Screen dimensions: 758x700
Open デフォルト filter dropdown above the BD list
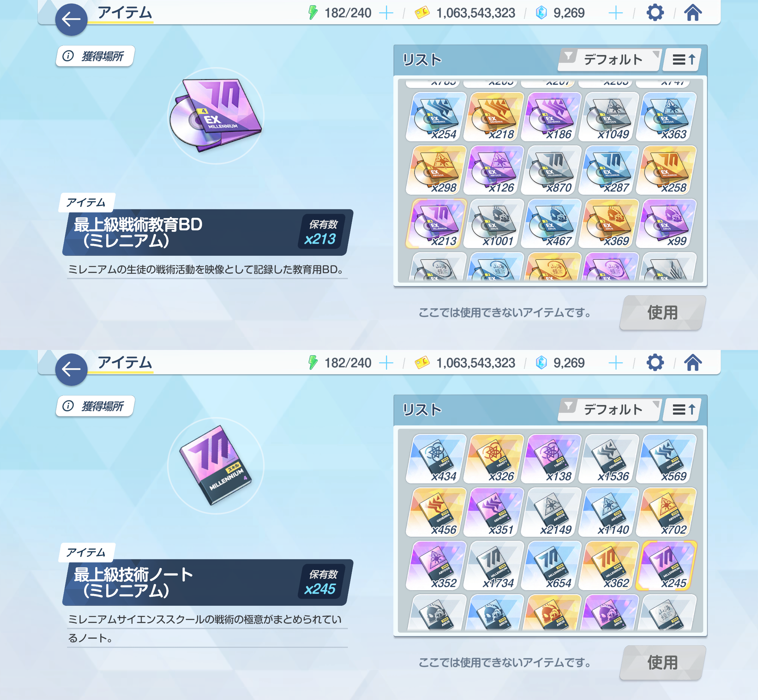pyautogui.click(x=610, y=60)
